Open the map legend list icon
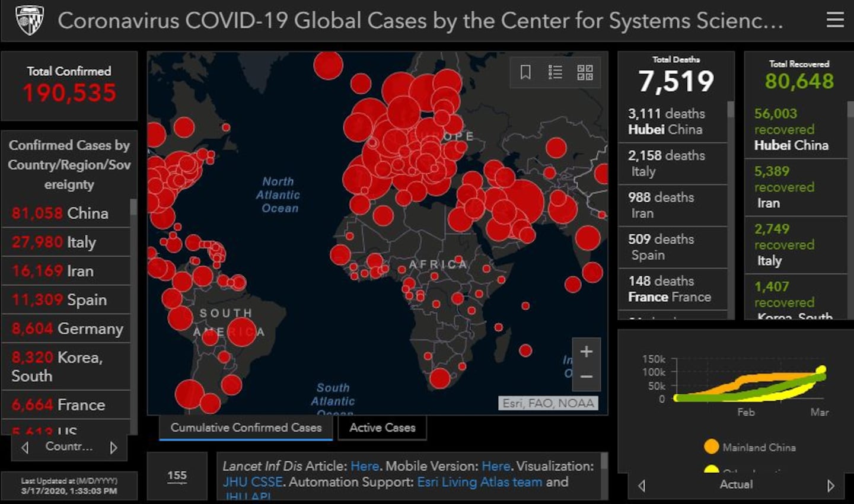Screen dimensions: 854x504 555,72
